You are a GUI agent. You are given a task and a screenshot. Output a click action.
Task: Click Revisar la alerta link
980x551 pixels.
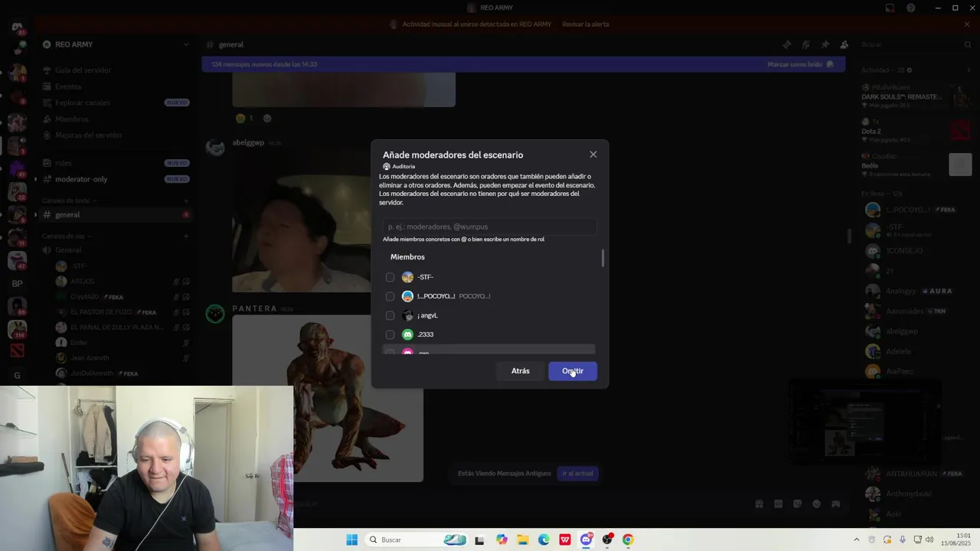coord(586,24)
